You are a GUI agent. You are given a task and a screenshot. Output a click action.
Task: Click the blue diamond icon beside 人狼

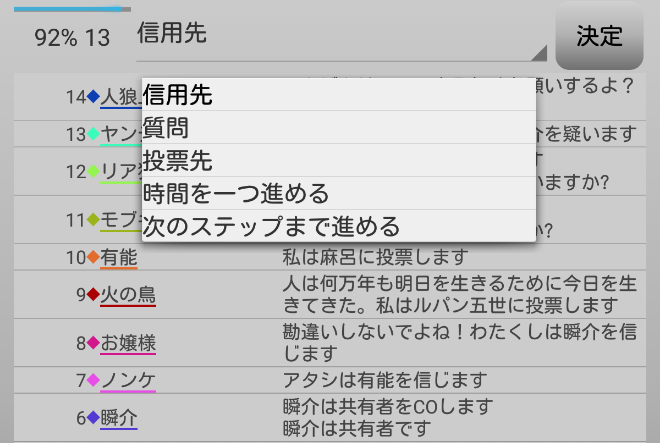click(93, 97)
